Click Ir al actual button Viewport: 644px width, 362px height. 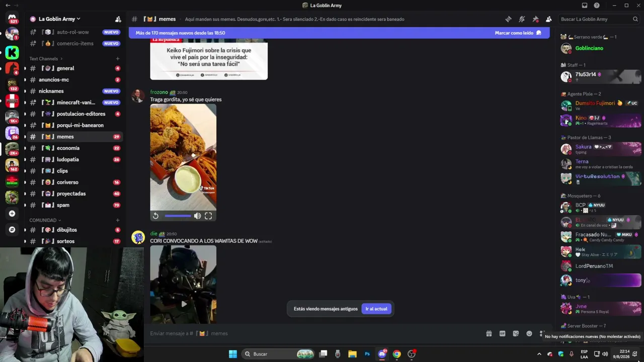376,309
